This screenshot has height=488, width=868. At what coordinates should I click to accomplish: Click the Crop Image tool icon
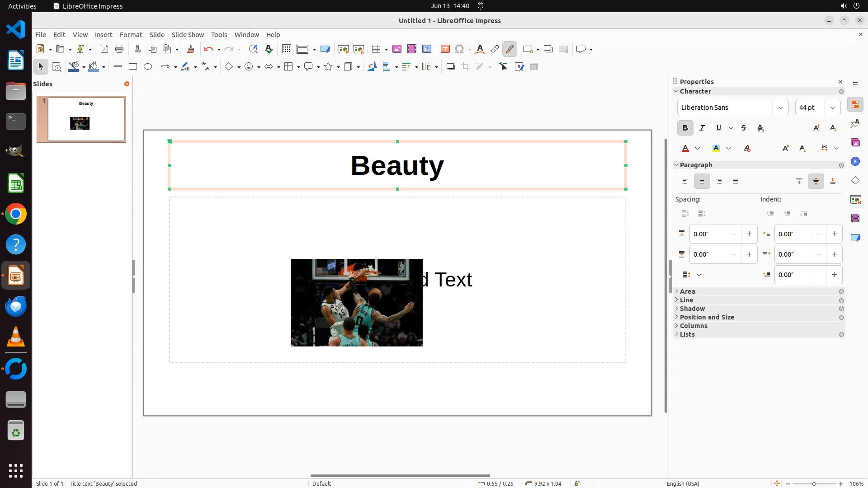tap(466, 67)
